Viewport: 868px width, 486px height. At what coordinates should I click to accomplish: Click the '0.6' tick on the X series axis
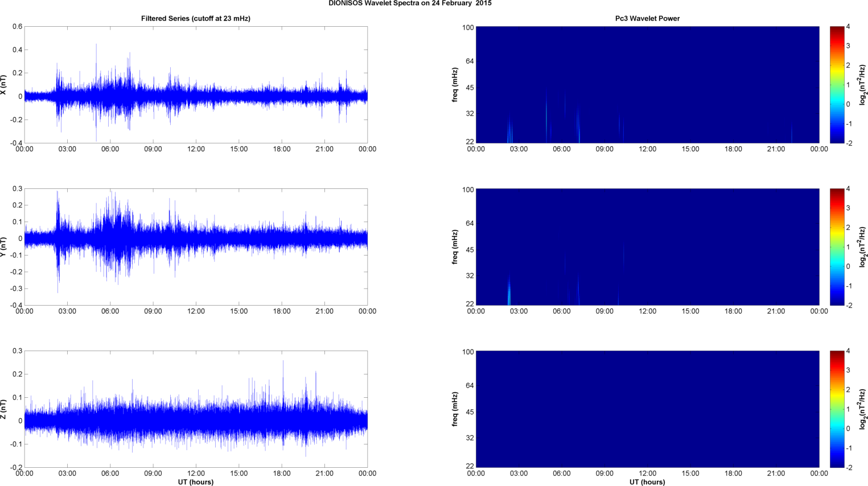click(17, 27)
